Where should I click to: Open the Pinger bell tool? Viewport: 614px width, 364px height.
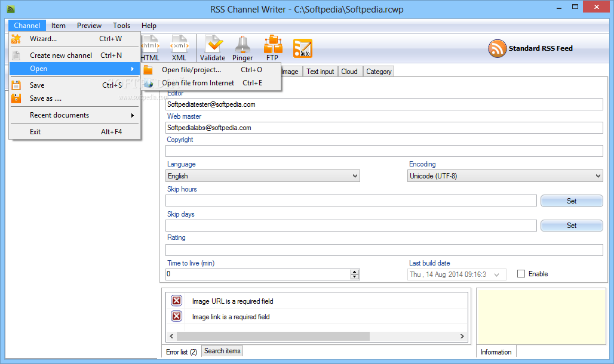tap(242, 48)
